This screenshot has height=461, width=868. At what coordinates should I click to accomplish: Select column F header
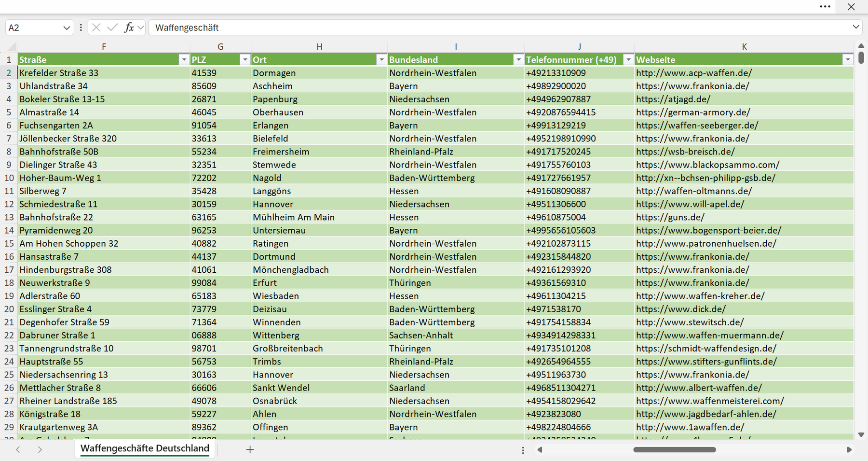104,47
